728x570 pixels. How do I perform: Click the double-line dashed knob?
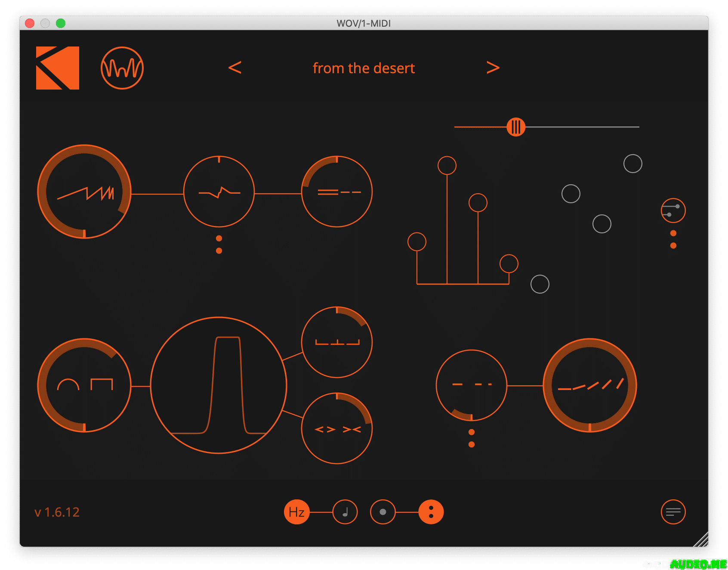click(337, 192)
